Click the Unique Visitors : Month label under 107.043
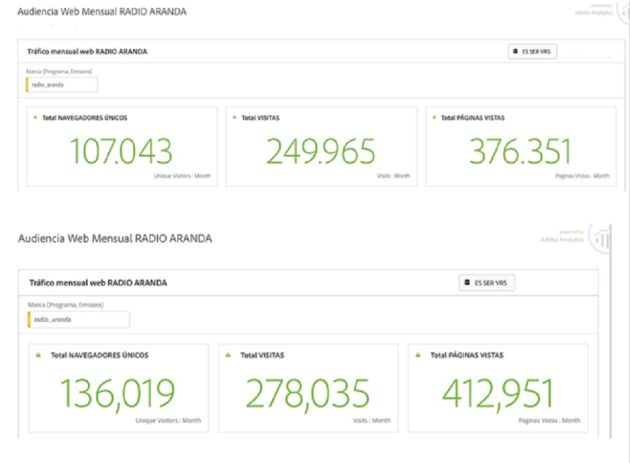Screen dimensions: 630x463 (182, 176)
